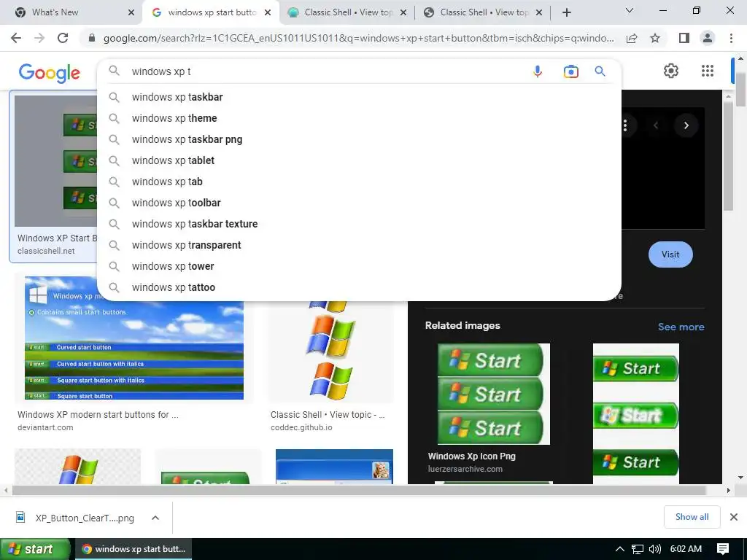Choose suggestion windows xp taskbar png

[x=359, y=139]
